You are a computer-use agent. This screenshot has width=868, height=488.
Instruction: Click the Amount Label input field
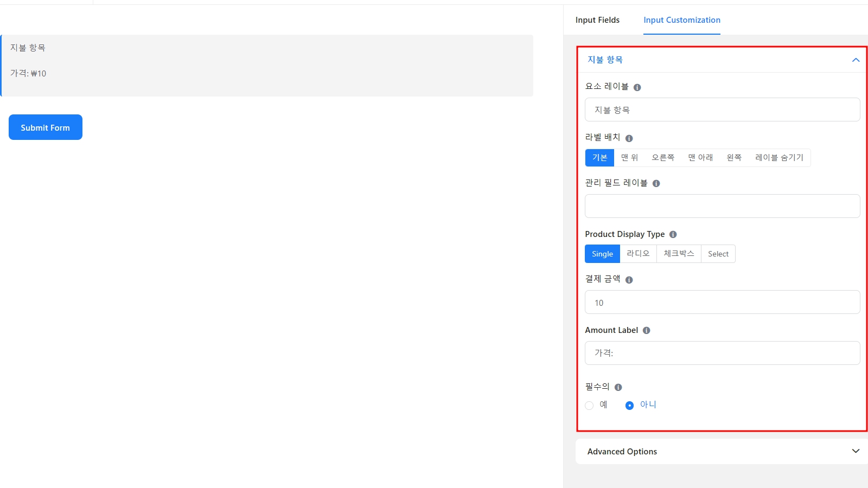coord(722,353)
